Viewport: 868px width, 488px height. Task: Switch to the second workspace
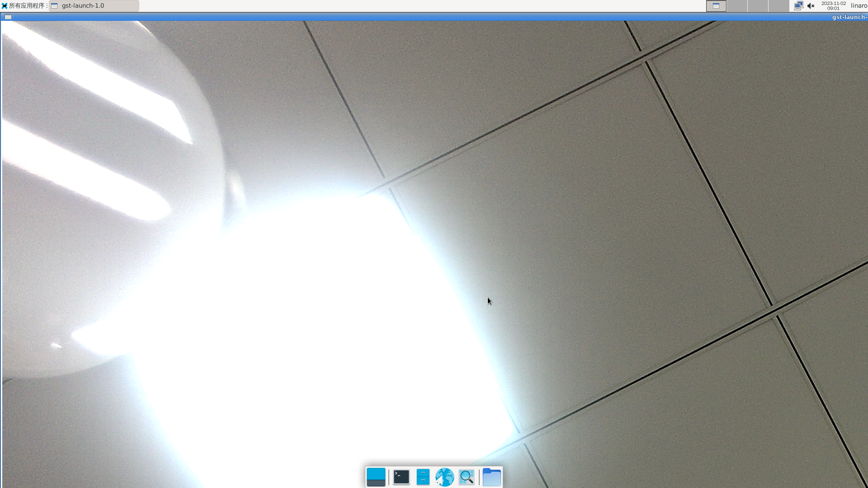pos(737,6)
